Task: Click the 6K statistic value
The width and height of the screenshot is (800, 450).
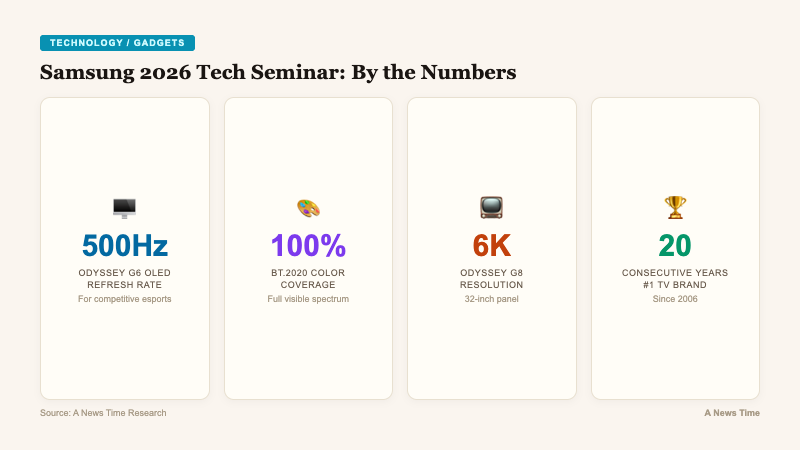Action: pos(491,245)
